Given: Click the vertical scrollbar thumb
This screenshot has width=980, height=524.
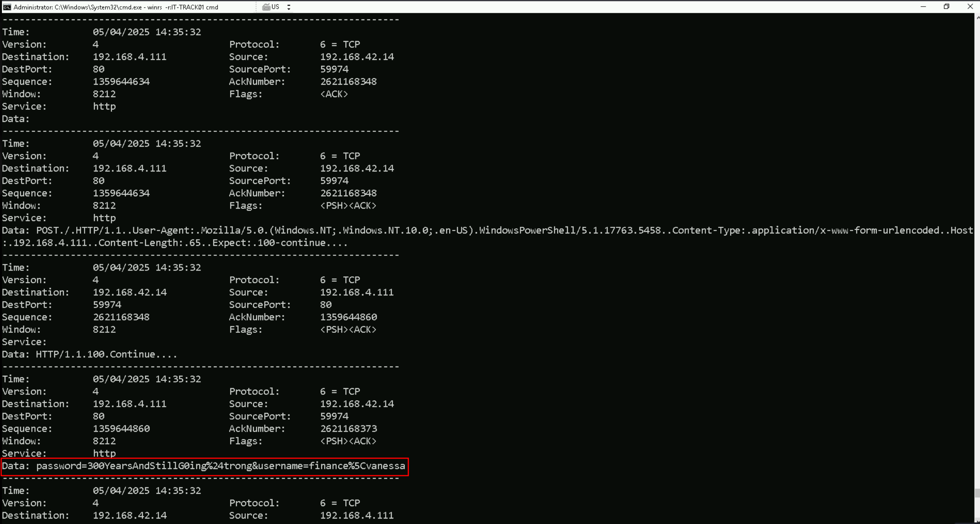Looking at the screenshot, I should click(x=977, y=493).
